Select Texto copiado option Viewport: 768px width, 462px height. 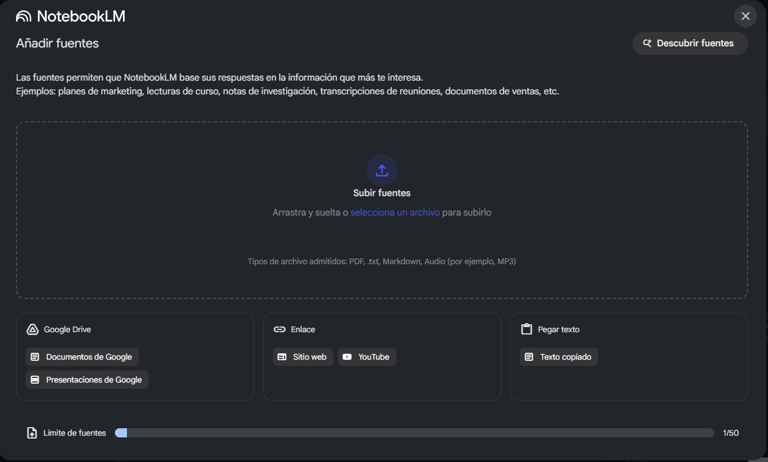tap(559, 357)
